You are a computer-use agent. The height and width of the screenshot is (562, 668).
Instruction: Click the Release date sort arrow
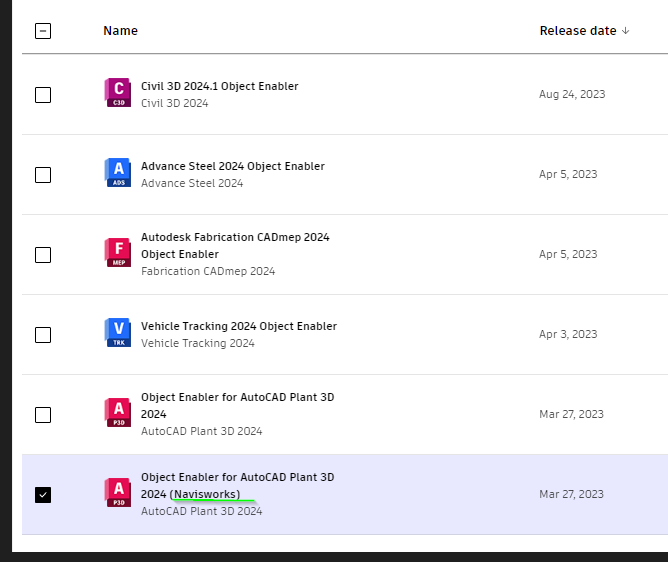click(x=625, y=31)
